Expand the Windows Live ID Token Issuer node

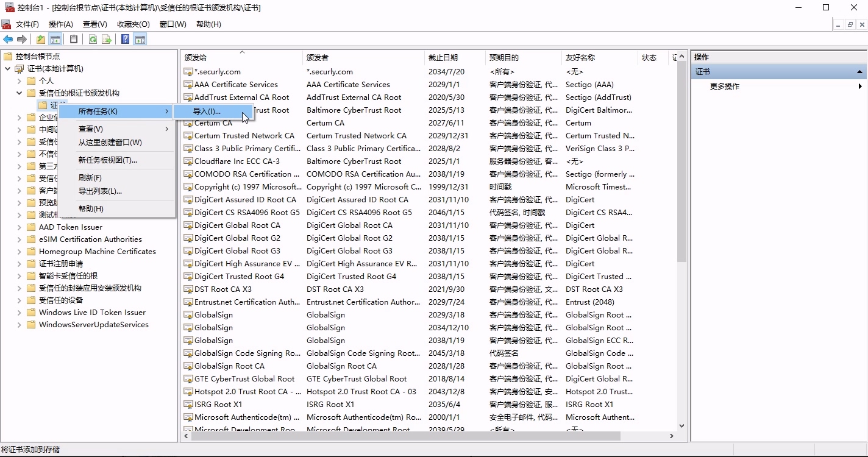(x=19, y=312)
